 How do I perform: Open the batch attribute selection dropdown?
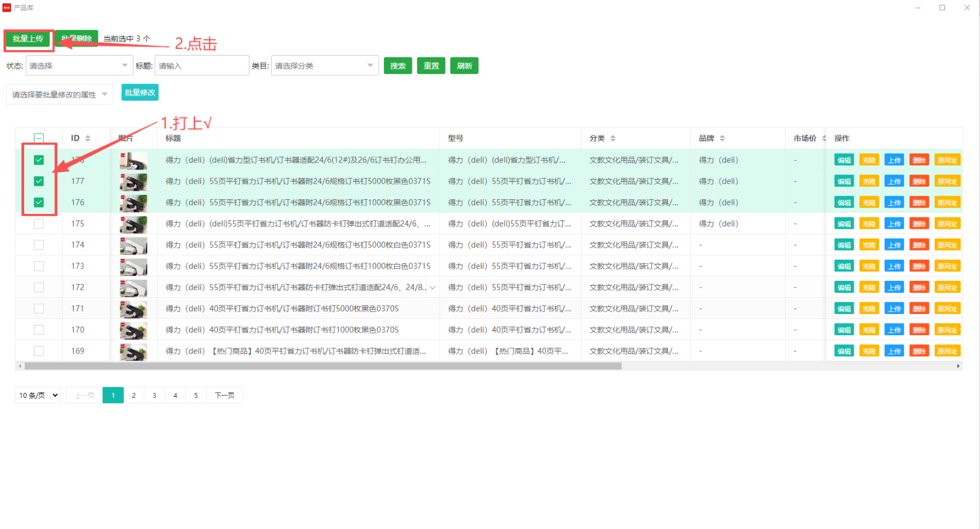pos(60,94)
